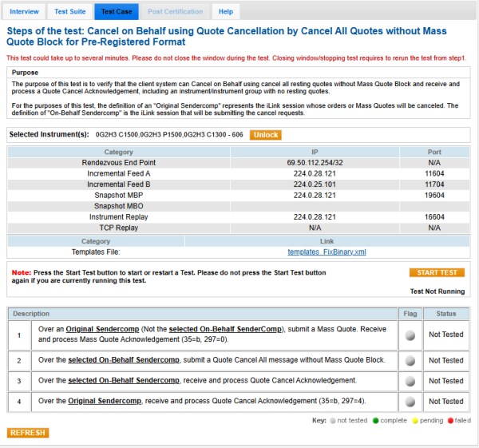Click the step 1 gray flag indicator
The width and height of the screenshot is (479, 448).
[x=409, y=335]
